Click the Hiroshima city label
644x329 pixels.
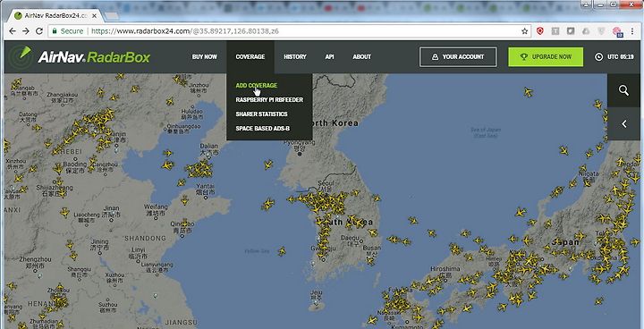pyautogui.click(x=445, y=272)
